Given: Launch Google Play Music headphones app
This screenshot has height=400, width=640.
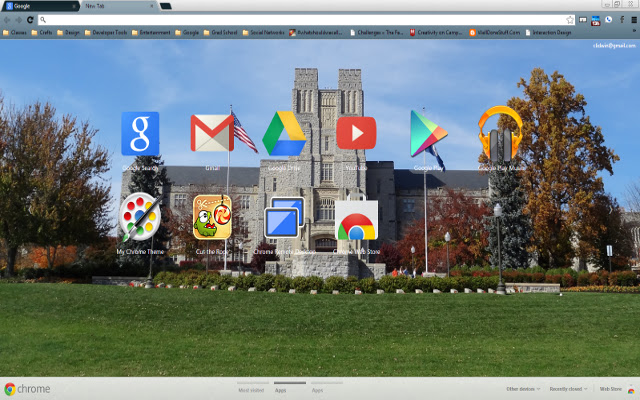Looking at the screenshot, I should (500, 133).
